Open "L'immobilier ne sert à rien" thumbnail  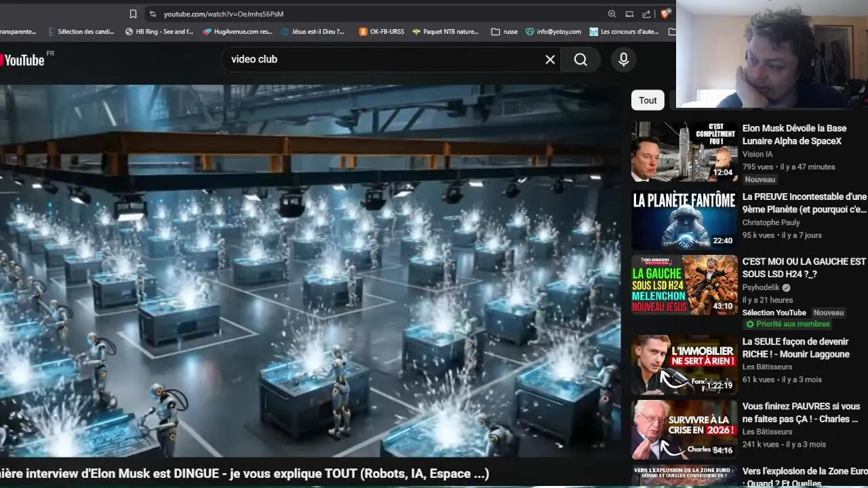(x=684, y=365)
